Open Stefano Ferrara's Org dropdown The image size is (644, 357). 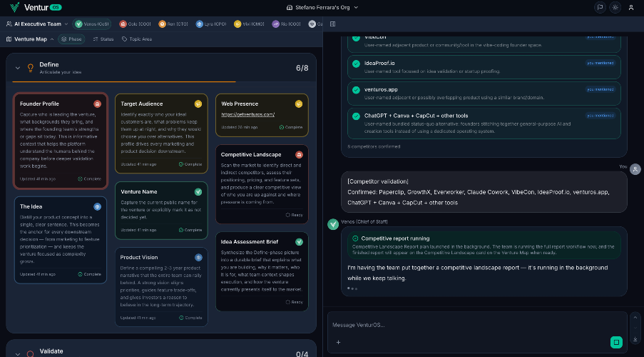(322, 7)
